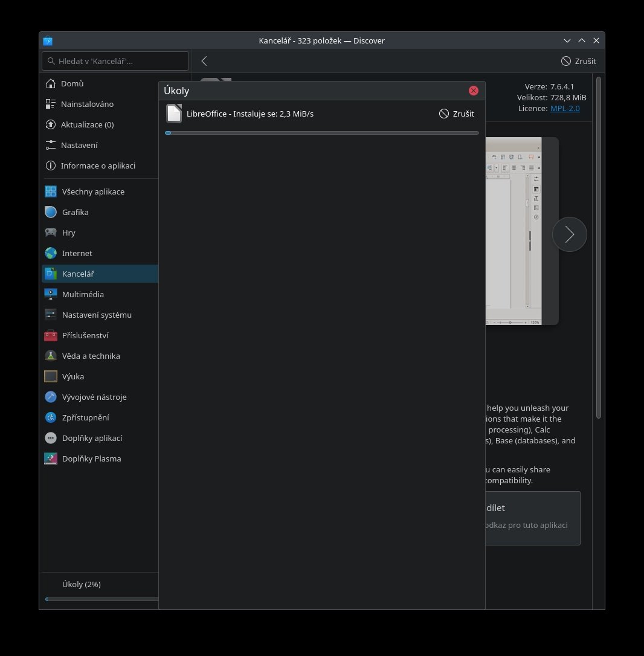Select the Internet category
This screenshot has width=644, height=656.
pyautogui.click(x=100, y=253)
